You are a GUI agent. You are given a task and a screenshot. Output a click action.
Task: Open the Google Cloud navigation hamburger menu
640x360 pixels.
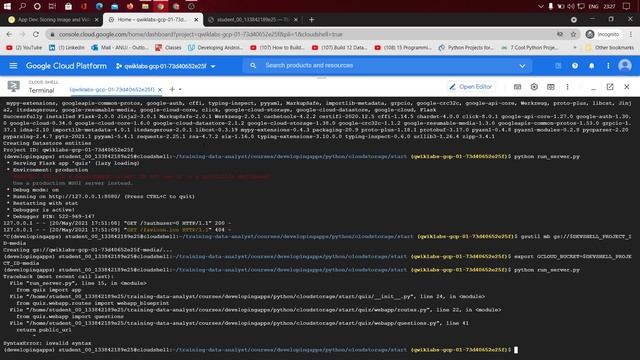pyautogui.click(x=13, y=66)
